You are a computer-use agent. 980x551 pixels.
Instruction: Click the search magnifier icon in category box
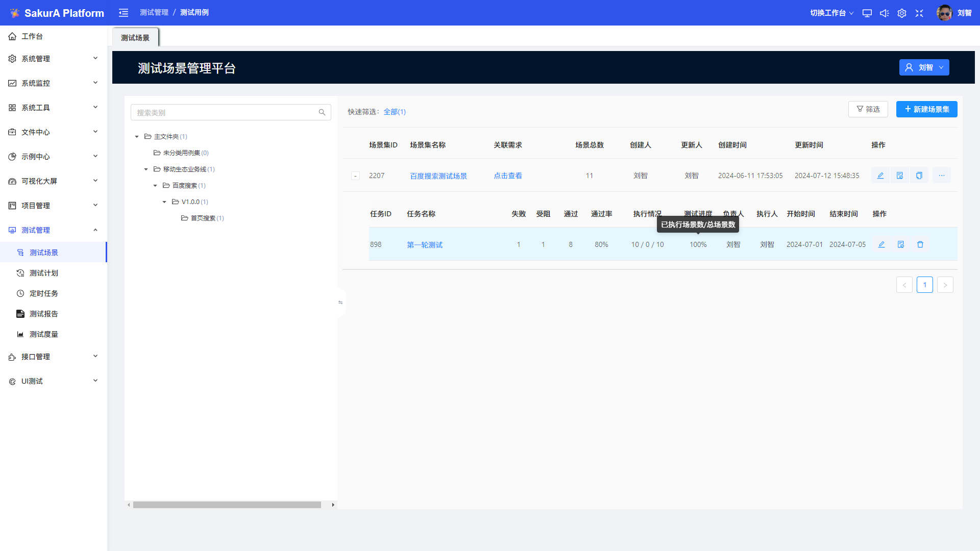tap(322, 112)
